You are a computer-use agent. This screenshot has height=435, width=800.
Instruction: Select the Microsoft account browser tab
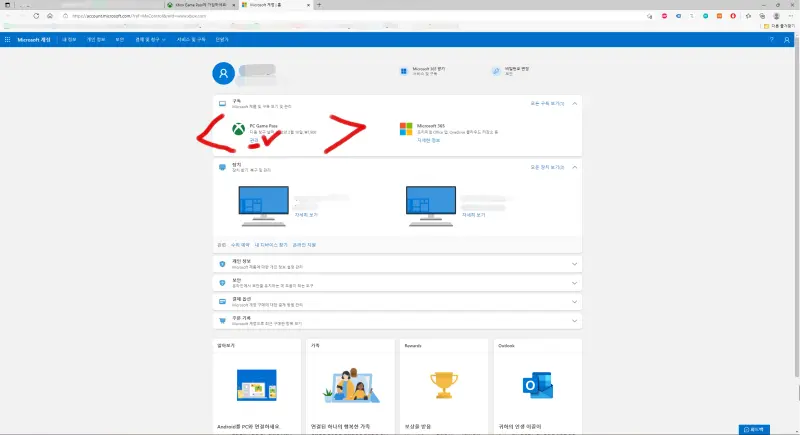tap(276, 5)
